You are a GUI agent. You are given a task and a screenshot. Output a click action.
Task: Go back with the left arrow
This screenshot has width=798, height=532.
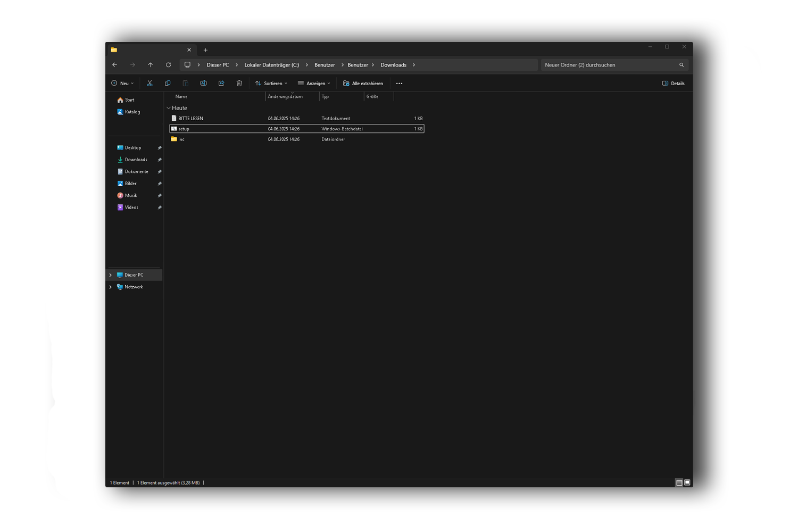click(x=114, y=65)
